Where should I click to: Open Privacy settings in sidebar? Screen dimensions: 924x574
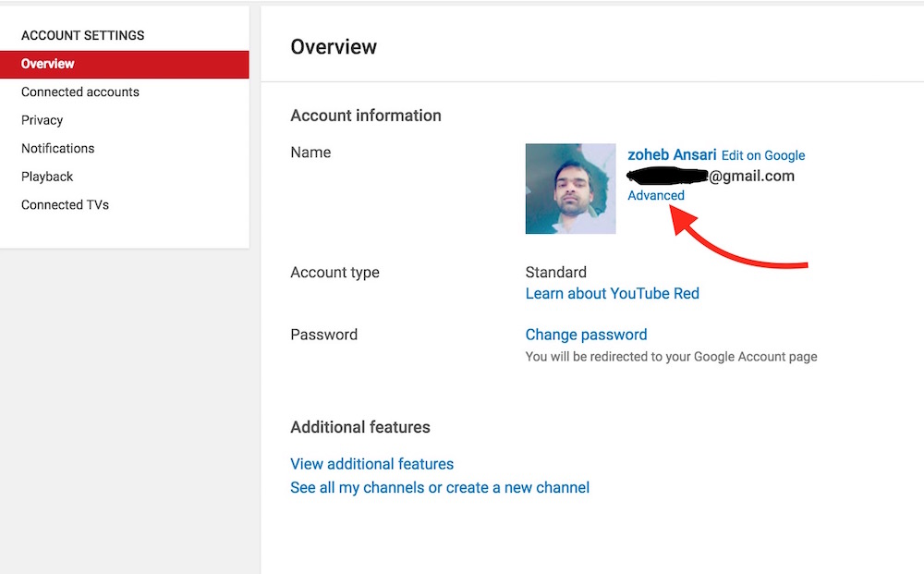[43, 120]
